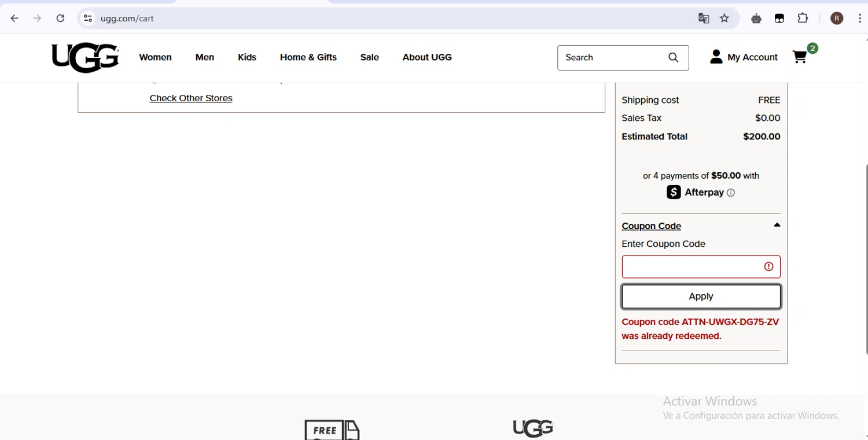Open the Kids menu
Screen dimensions: 868x440
coord(247,57)
